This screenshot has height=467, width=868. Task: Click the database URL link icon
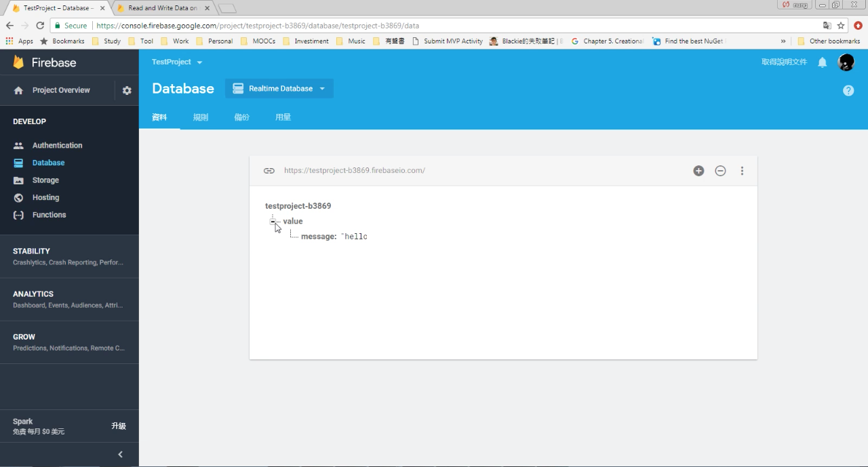[269, 171]
